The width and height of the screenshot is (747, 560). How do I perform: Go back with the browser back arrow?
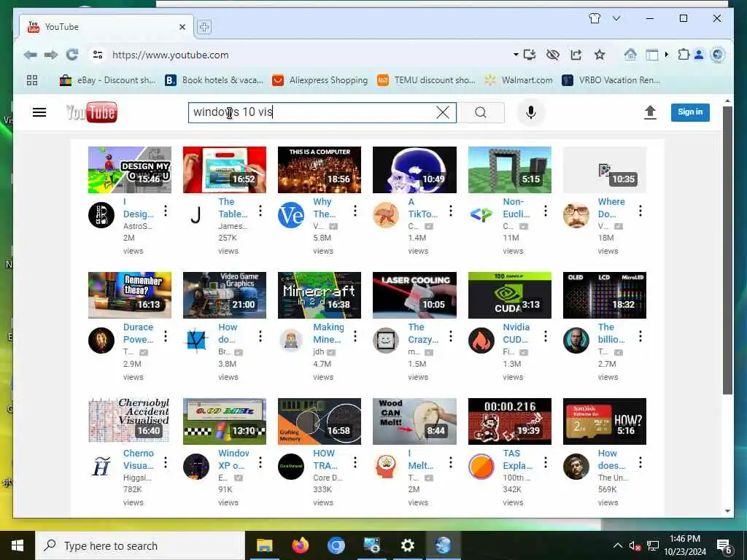point(31,55)
